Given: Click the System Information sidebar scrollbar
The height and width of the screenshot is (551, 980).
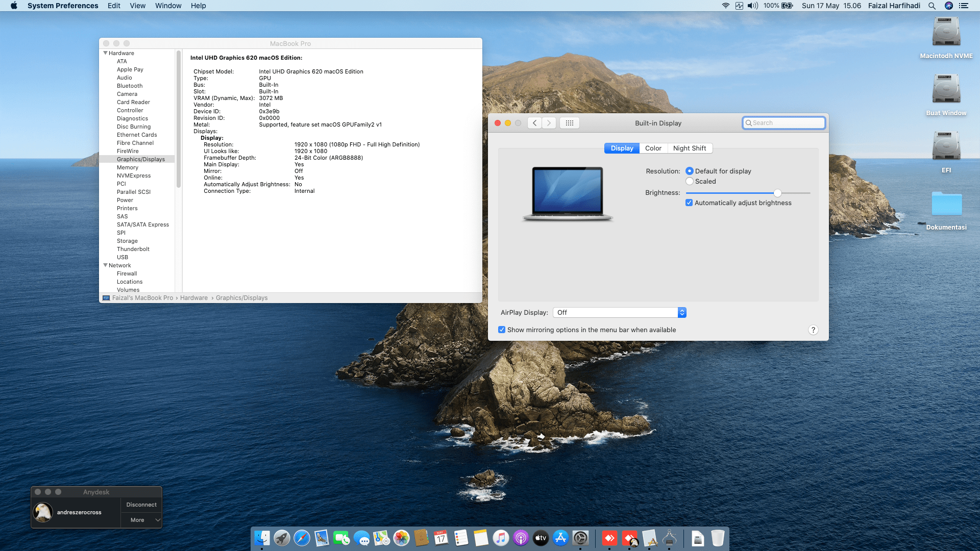Looking at the screenshot, I should (179, 119).
